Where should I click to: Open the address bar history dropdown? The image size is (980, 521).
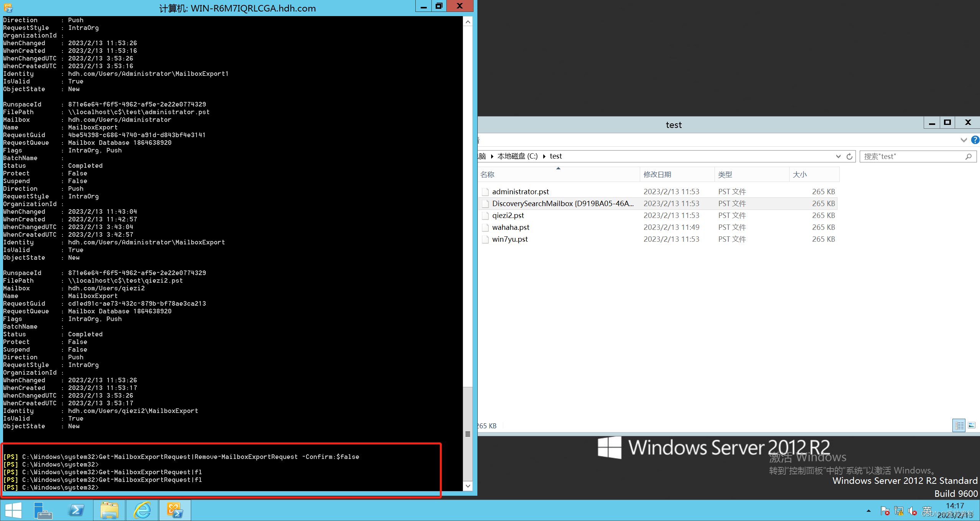pos(838,156)
